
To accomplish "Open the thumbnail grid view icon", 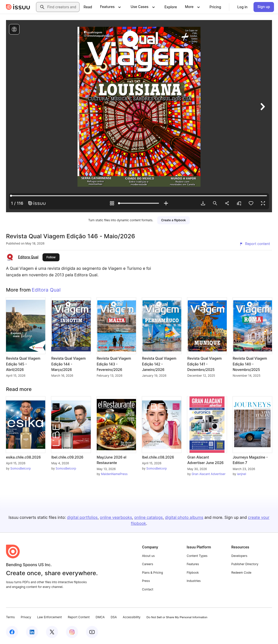I will [x=112, y=203].
